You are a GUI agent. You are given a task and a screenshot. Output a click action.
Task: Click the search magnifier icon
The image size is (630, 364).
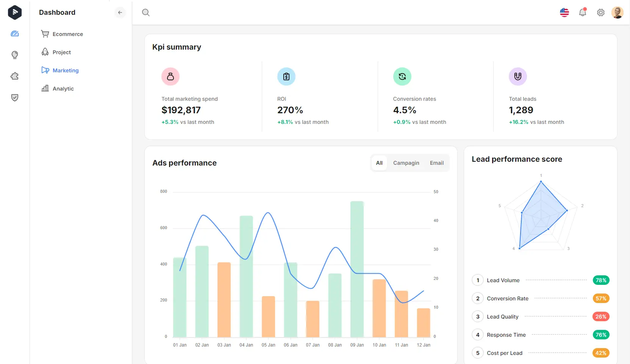(145, 12)
